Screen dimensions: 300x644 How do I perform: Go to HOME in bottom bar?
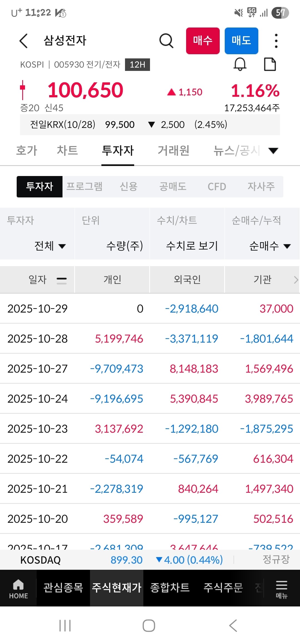tap(18, 588)
